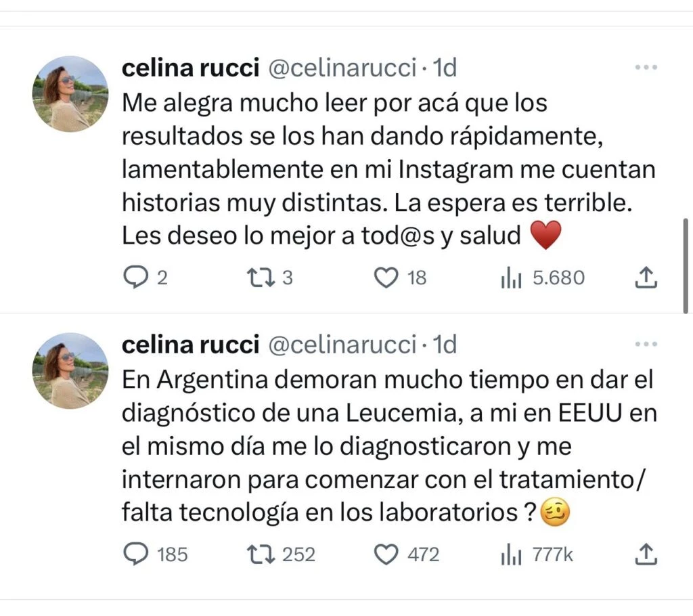This screenshot has height=616, width=693.
Task: Like the Leucemia tweet with 472 likes
Action: pyautogui.click(x=386, y=554)
